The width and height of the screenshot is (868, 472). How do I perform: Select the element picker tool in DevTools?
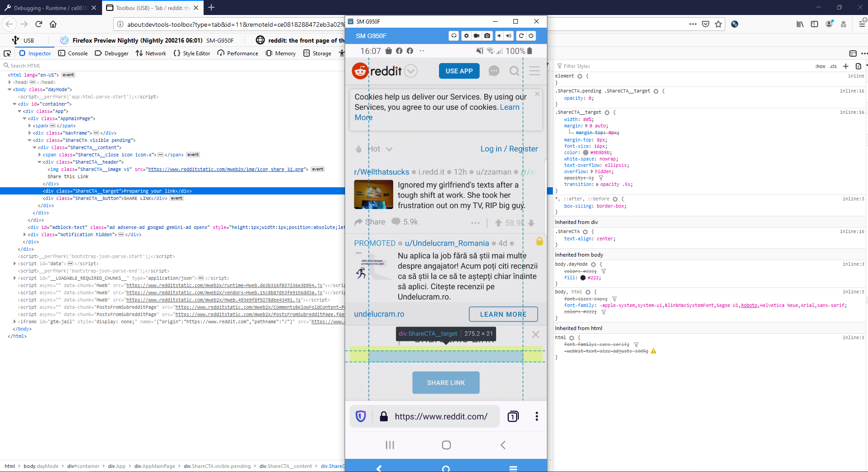(x=7, y=53)
